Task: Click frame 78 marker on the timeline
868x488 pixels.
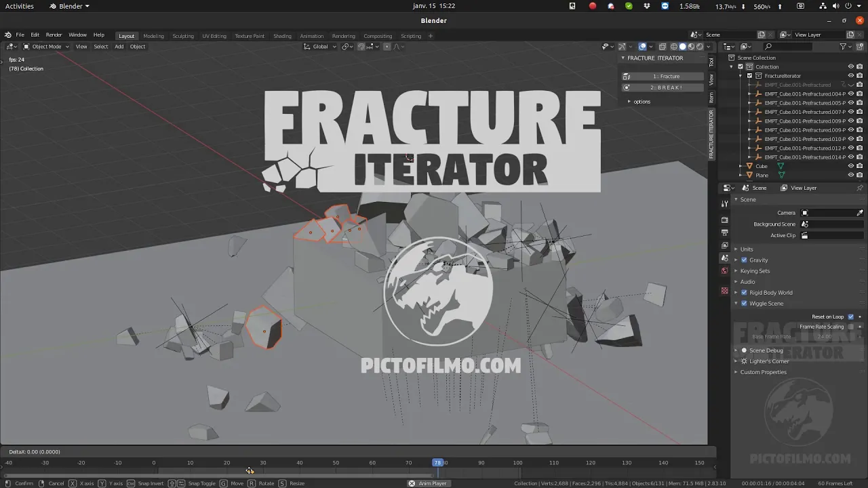Action: pyautogui.click(x=437, y=462)
